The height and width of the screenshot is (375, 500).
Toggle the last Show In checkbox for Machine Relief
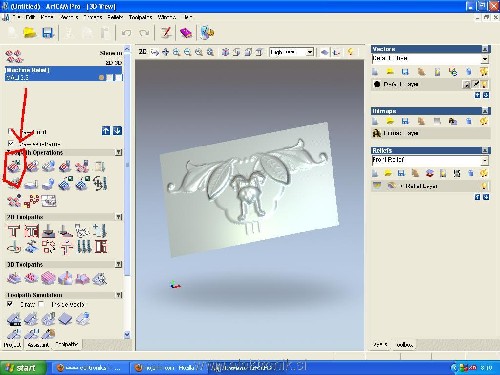119,77
